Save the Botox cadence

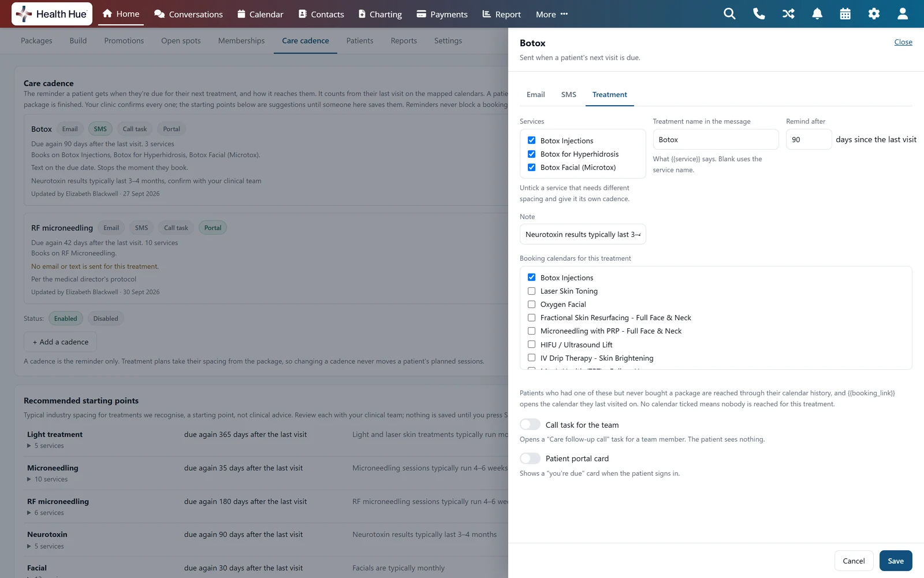coord(896,561)
